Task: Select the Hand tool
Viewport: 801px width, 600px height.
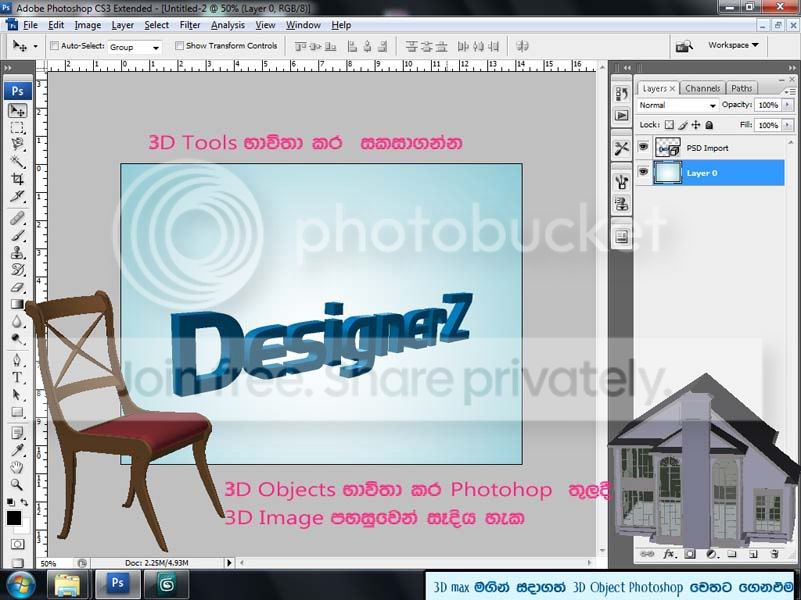Action: point(17,467)
